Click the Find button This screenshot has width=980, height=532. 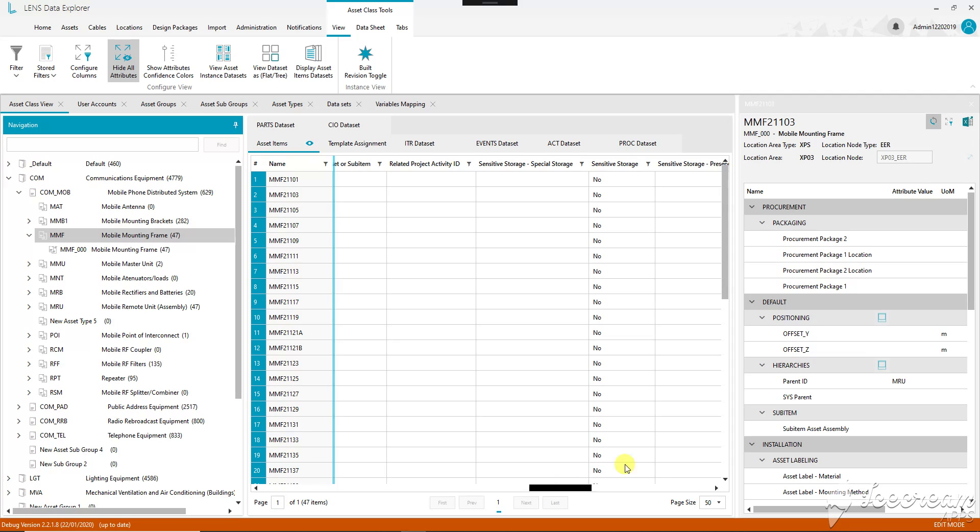coord(222,144)
